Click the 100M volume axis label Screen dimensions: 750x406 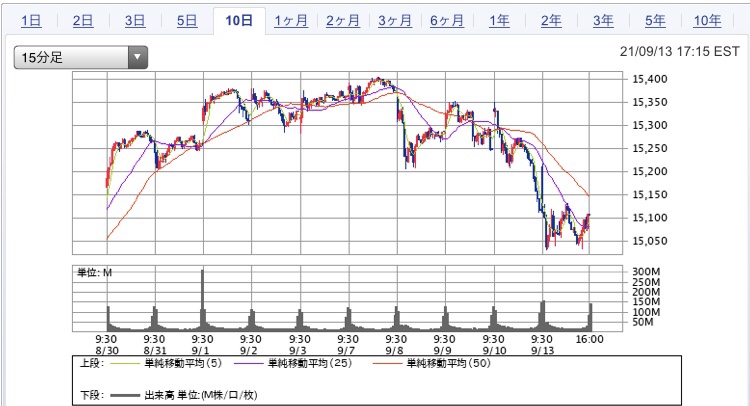tap(646, 312)
